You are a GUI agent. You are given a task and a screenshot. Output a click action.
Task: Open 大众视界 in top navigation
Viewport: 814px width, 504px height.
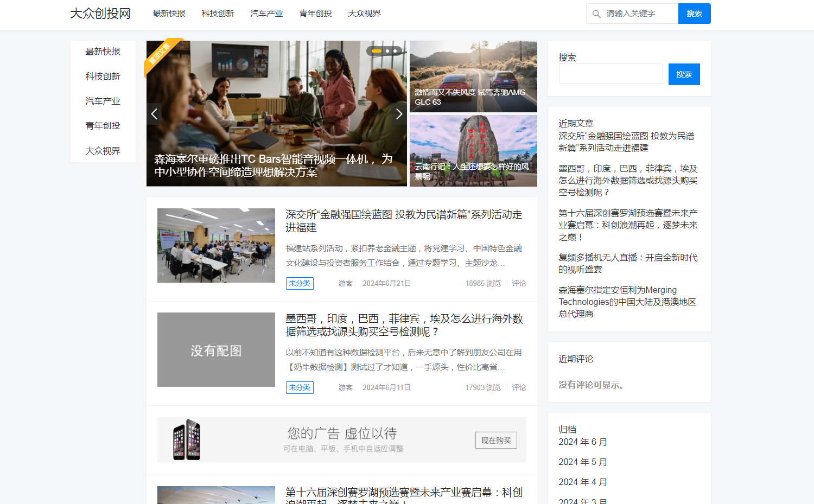tap(364, 14)
